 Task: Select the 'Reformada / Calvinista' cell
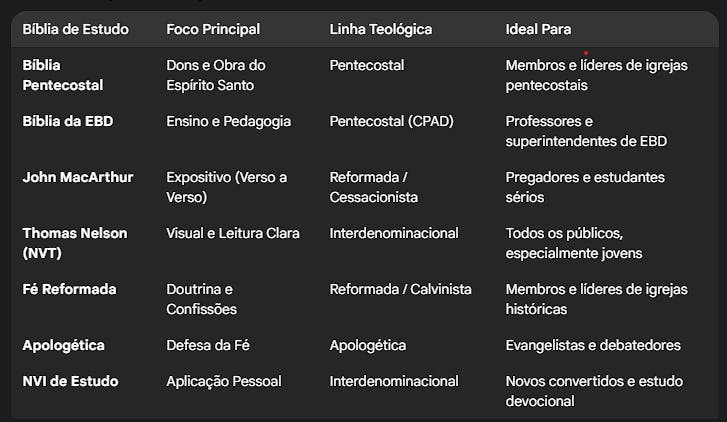click(x=401, y=289)
